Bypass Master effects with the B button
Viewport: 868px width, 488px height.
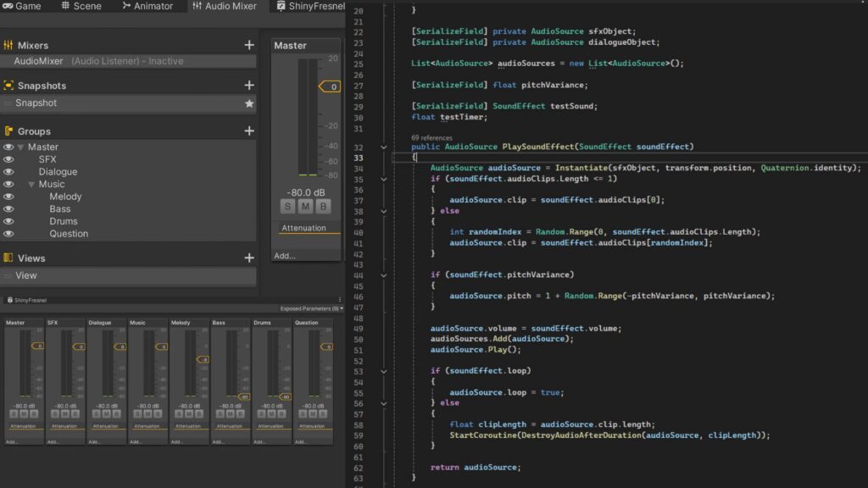(x=323, y=206)
